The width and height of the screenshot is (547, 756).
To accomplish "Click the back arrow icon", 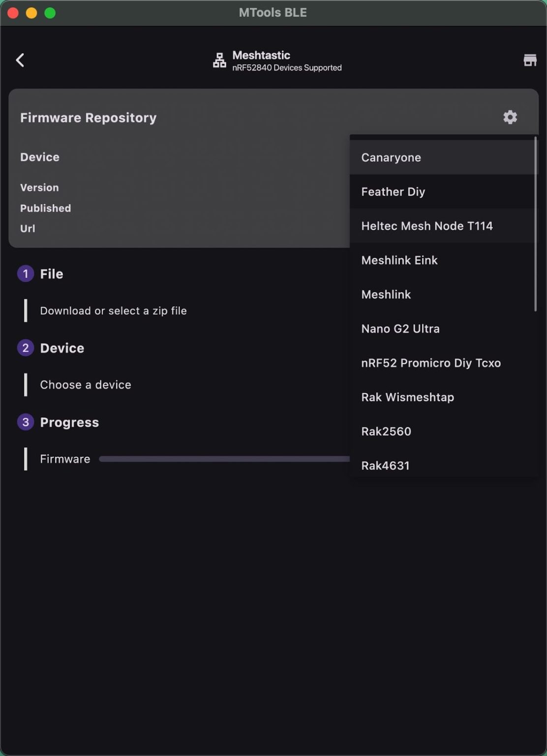I will pyautogui.click(x=20, y=60).
